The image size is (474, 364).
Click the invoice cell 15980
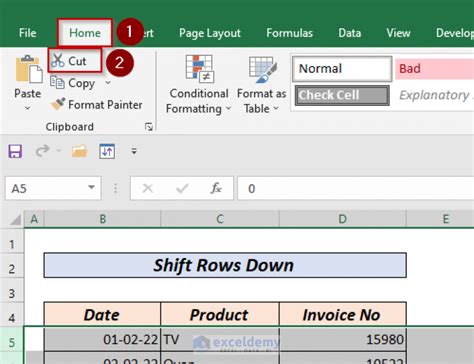coord(343,339)
